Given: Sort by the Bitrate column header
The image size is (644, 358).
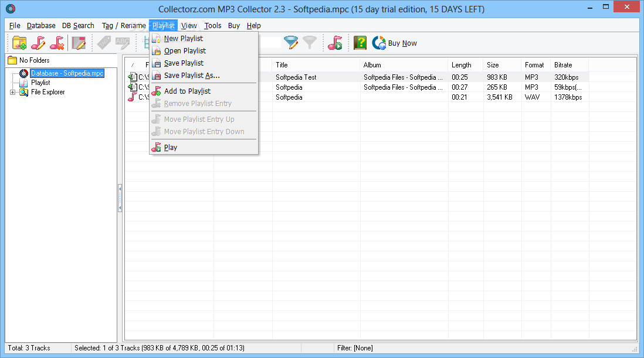Looking at the screenshot, I should click(x=570, y=65).
